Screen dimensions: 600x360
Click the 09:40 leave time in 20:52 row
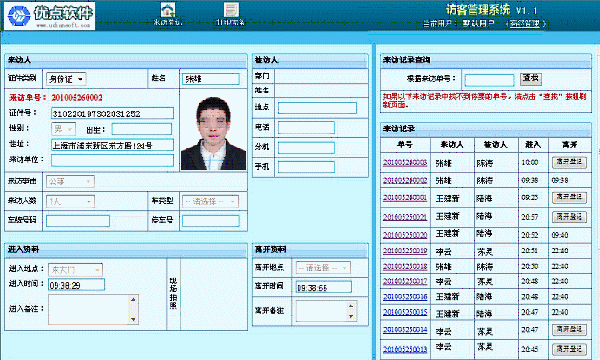[560, 235]
